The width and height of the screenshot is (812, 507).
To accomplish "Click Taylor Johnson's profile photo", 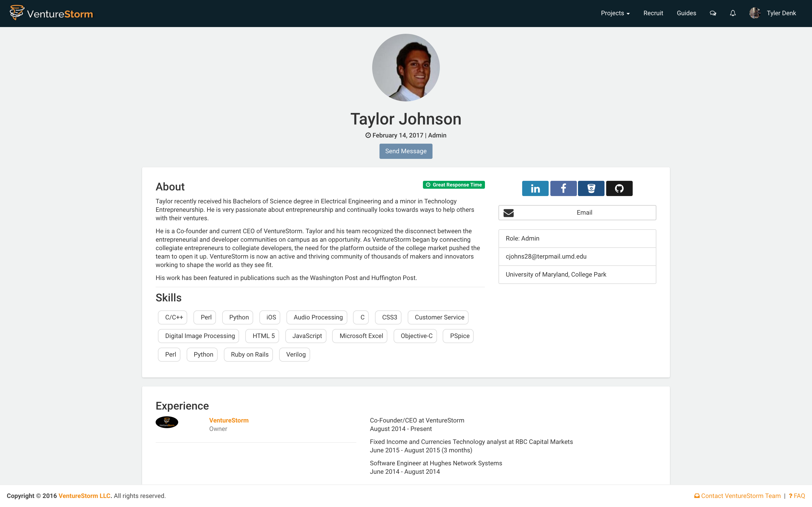I will point(406,68).
